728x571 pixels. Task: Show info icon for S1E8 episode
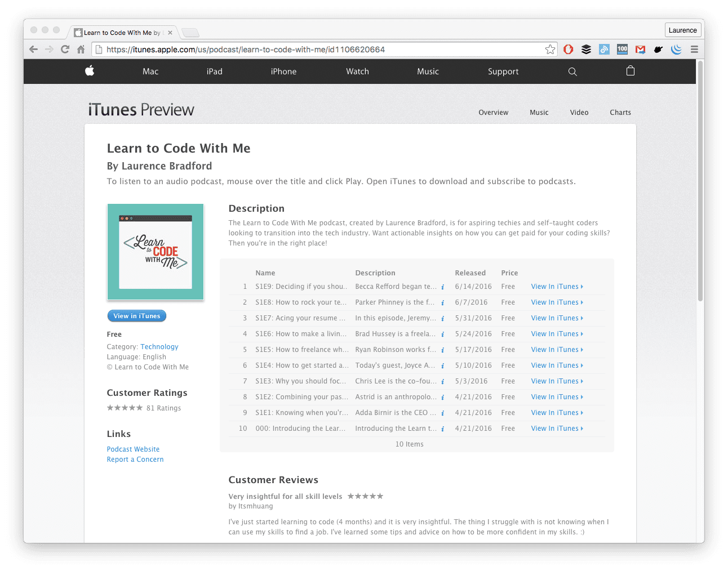point(442,303)
